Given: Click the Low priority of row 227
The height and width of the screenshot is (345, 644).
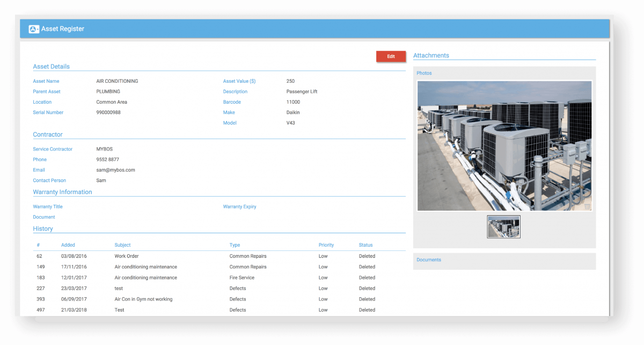Looking at the screenshot, I should point(323,289).
